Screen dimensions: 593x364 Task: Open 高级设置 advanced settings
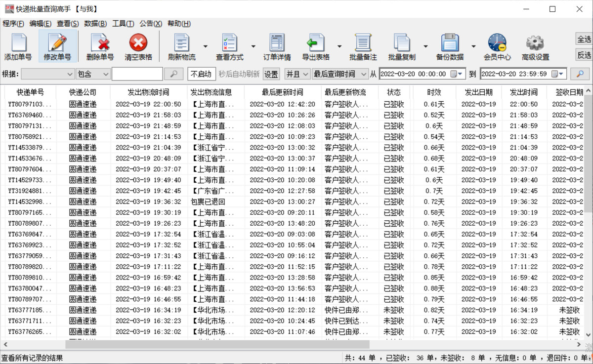tap(535, 46)
